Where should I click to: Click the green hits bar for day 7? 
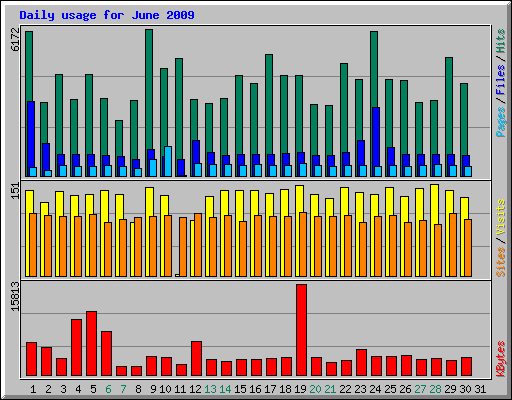(x=119, y=138)
